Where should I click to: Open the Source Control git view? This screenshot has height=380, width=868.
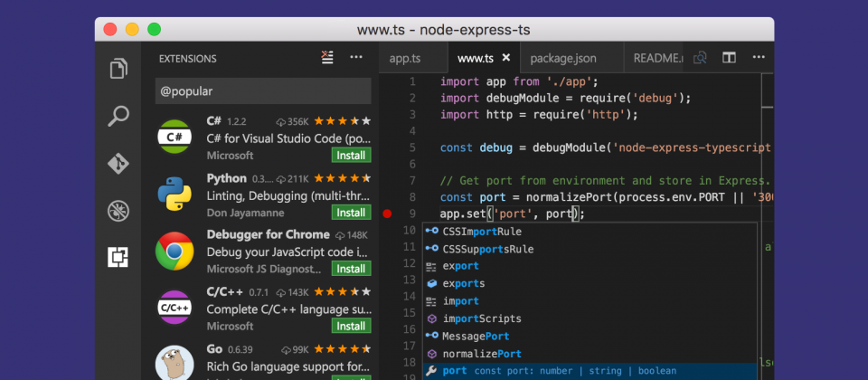point(118,164)
